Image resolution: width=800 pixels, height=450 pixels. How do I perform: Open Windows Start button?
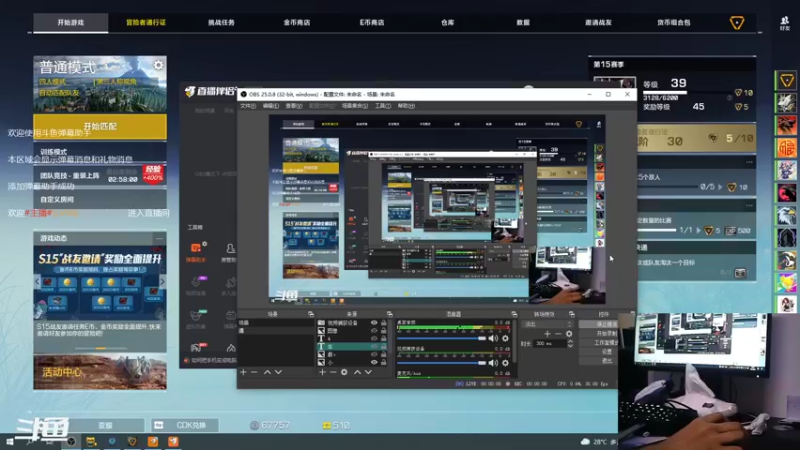9,441
